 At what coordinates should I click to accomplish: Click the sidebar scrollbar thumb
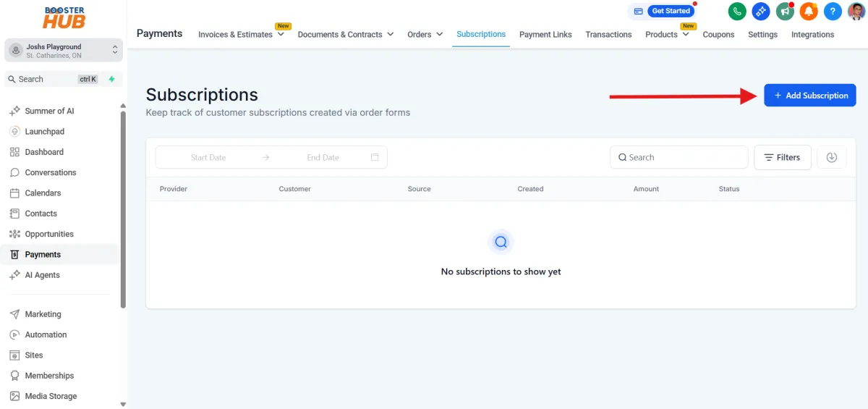click(123, 210)
